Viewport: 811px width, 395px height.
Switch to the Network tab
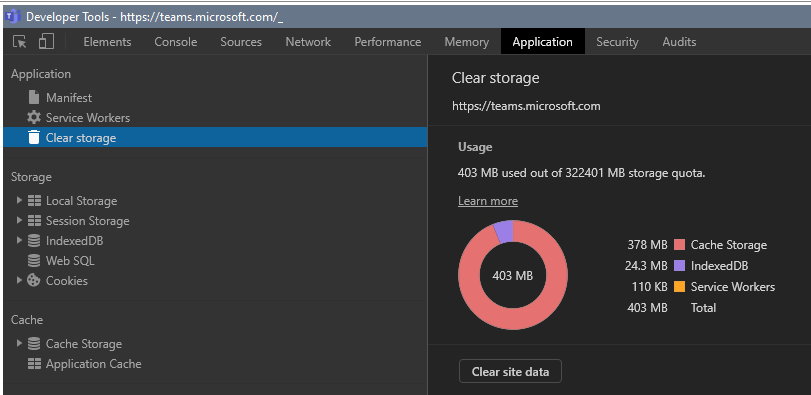[x=308, y=42]
